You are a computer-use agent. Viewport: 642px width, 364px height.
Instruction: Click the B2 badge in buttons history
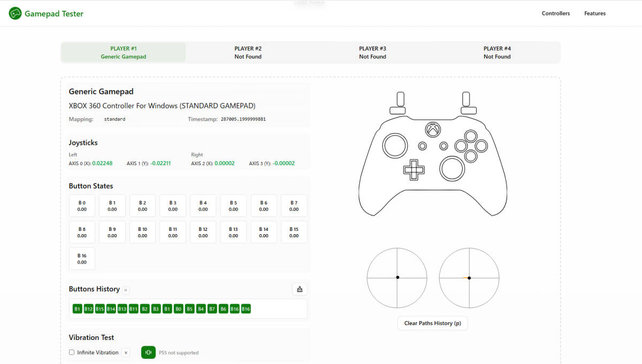coord(145,309)
